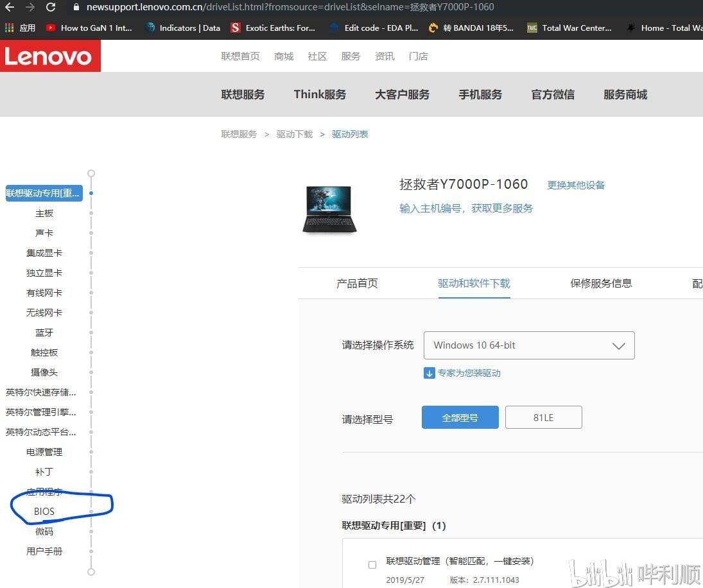The image size is (703, 588).
Task: Click 输入主机编号，获取更多服务 link
Action: [x=466, y=209]
